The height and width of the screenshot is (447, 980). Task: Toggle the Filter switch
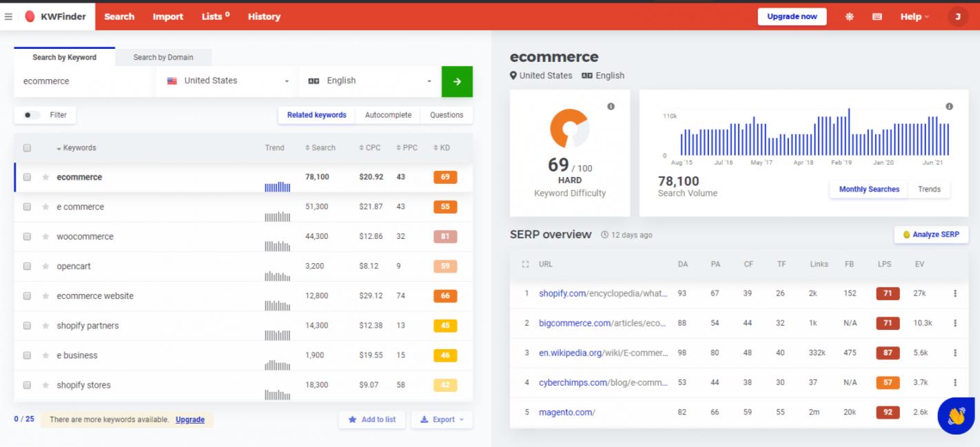(x=32, y=115)
